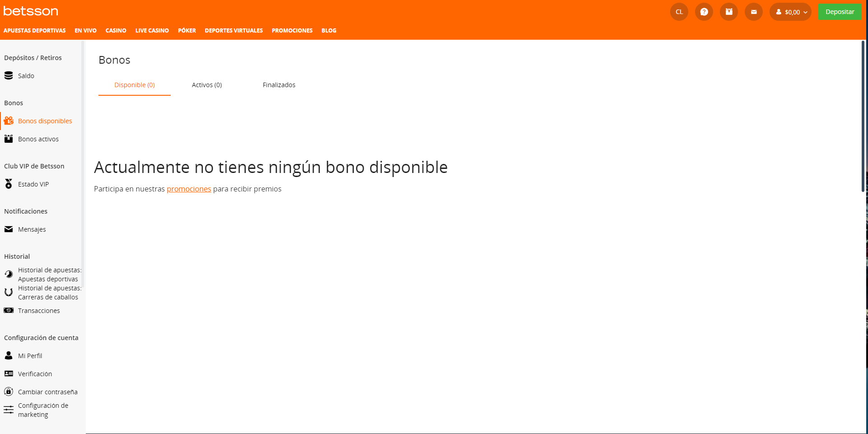Follow the promociones link in the message

[189, 189]
